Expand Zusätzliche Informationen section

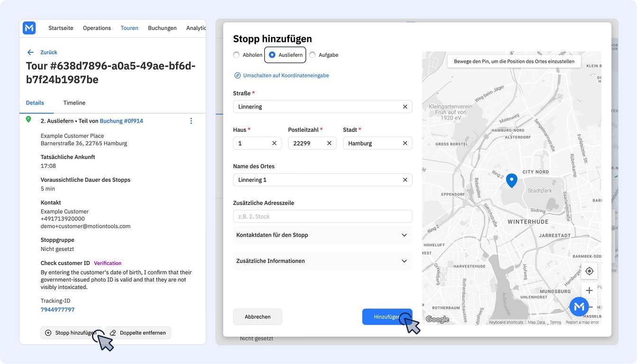(x=323, y=261)
